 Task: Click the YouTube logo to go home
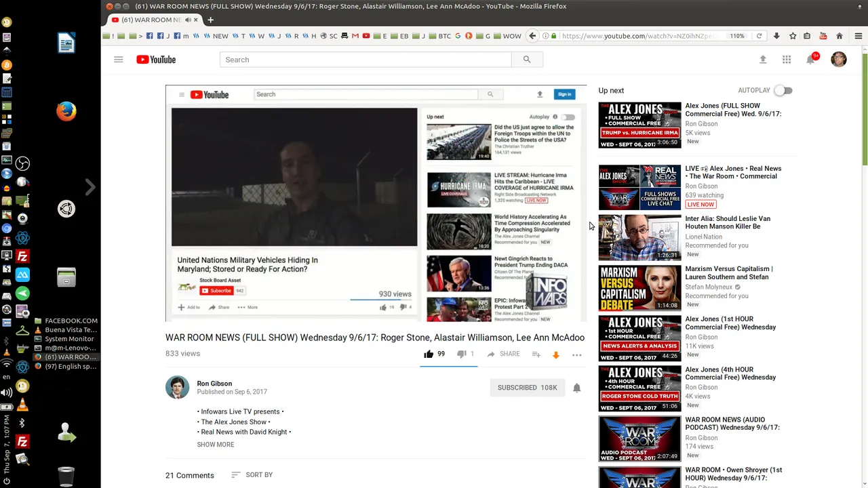(156, 60)
